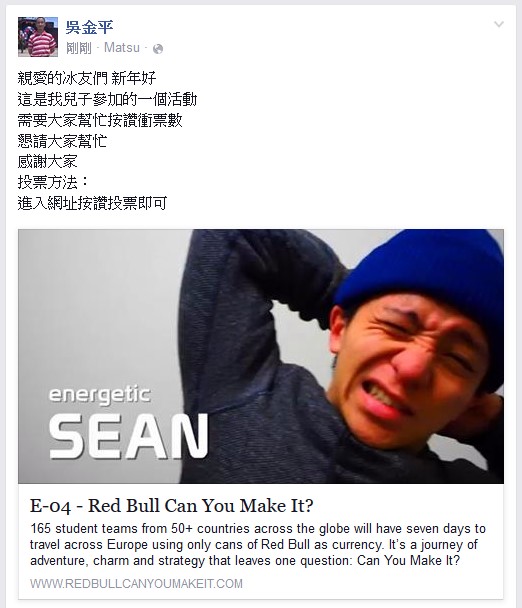This screenshot has width=522, height=608.
Task: Click the post line 進入網址按讚投票即可
Action: coord(92,203)
